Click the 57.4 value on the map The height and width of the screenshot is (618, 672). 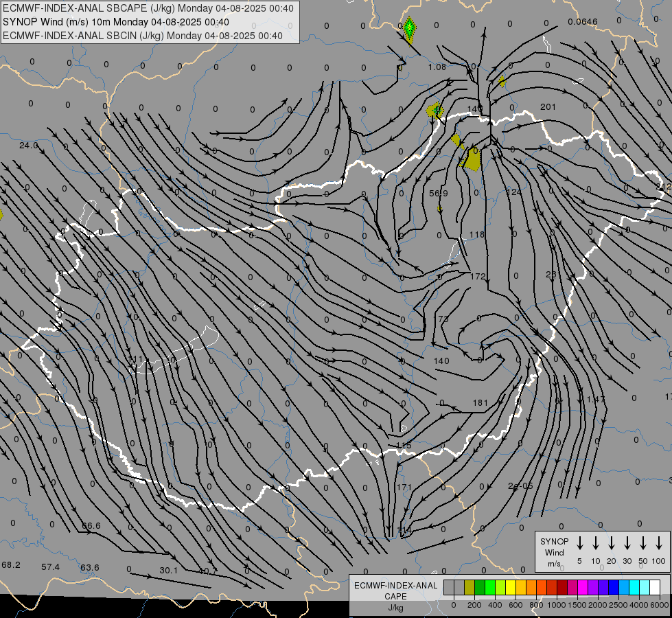coord(51,567)
